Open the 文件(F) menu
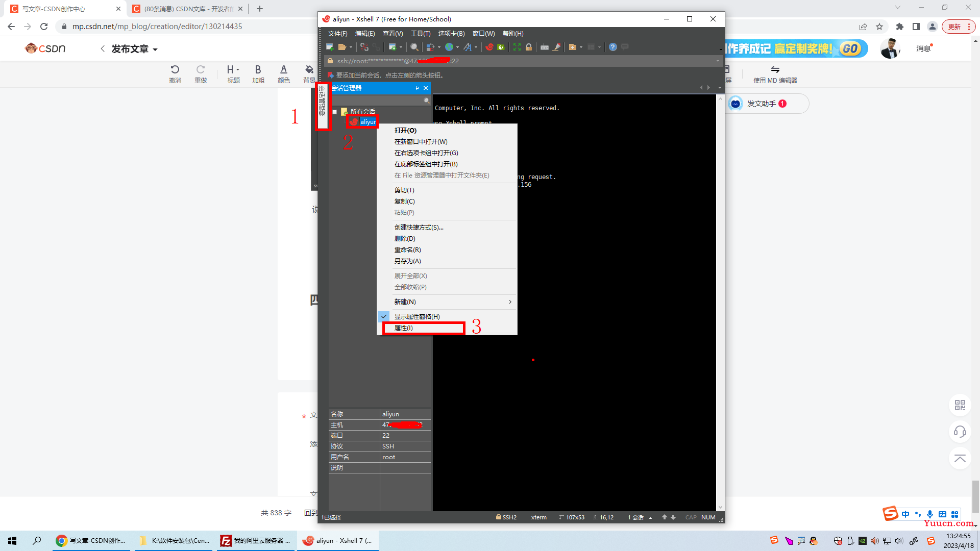The height and width of the screenshot is (551, 980). tap(337, 34)
